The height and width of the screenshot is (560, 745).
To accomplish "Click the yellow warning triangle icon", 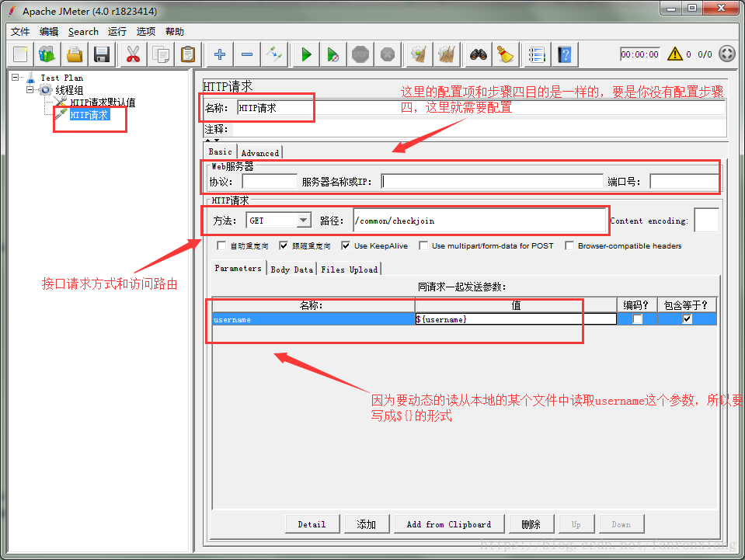I will pyautogui.click(x=674, y=54).
